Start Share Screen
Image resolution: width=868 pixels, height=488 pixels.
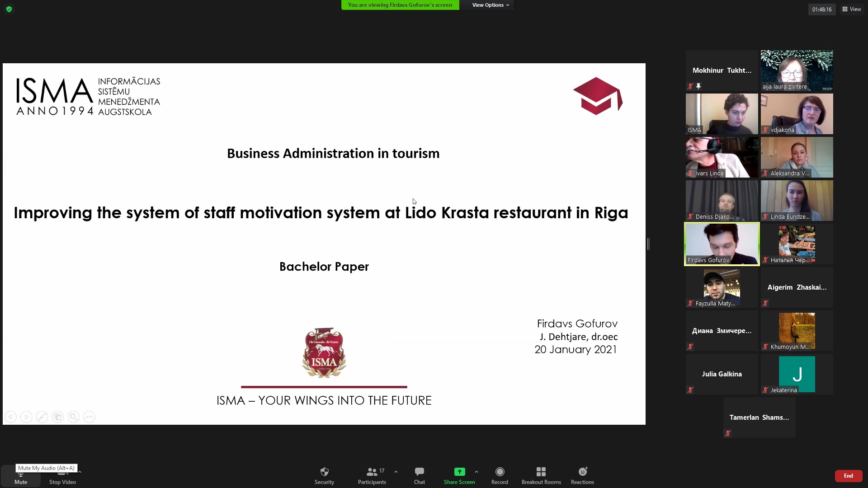click(x=459, y=476)
